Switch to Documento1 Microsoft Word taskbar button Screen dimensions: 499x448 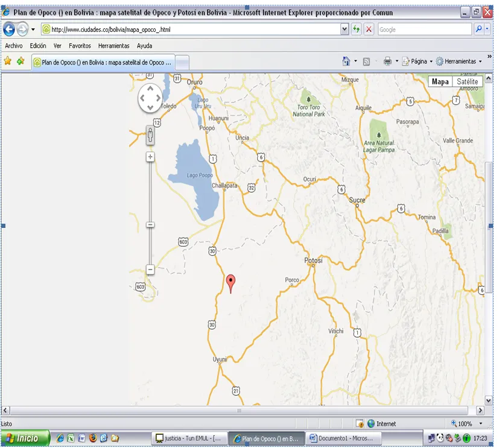tap(343, 438)
